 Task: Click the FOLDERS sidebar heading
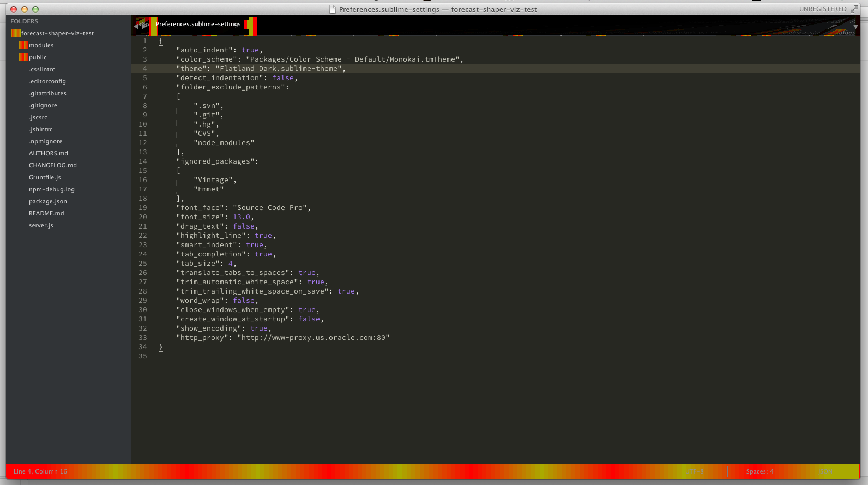point(24,21)
